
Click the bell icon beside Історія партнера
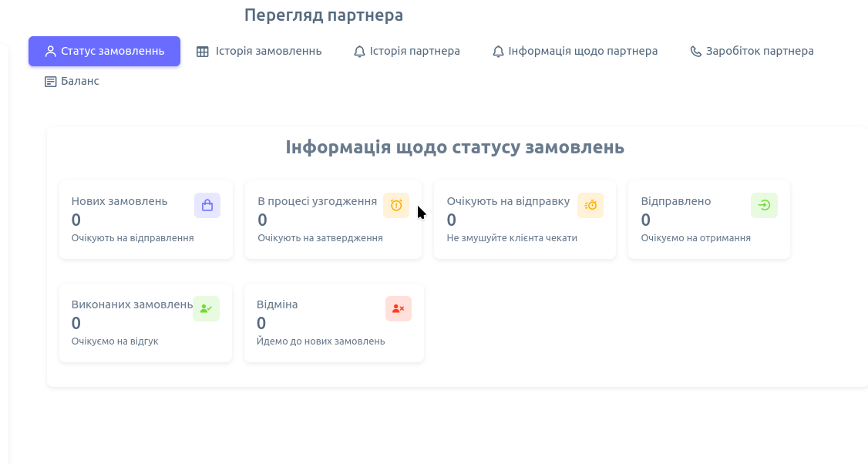click(x=359, y=52)
